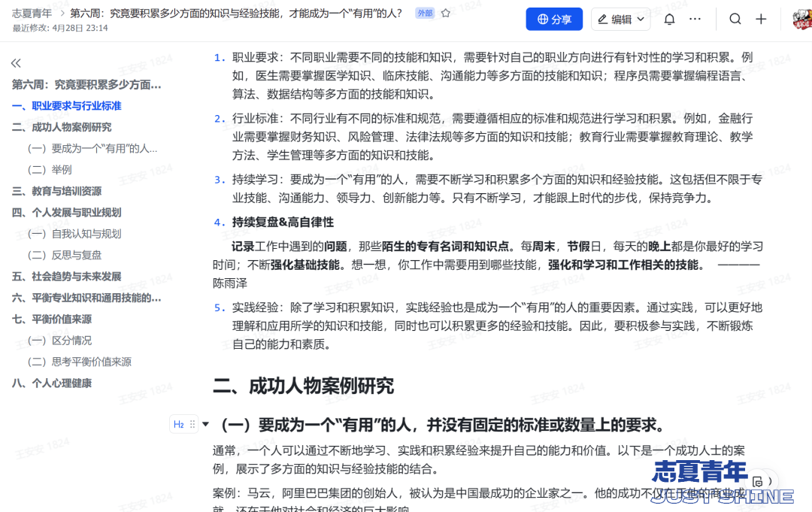The height and width of the screenshot is (512, 812).
Task: Click the paragraph starting with 案例：马云
Action: (x=479, y=499)
